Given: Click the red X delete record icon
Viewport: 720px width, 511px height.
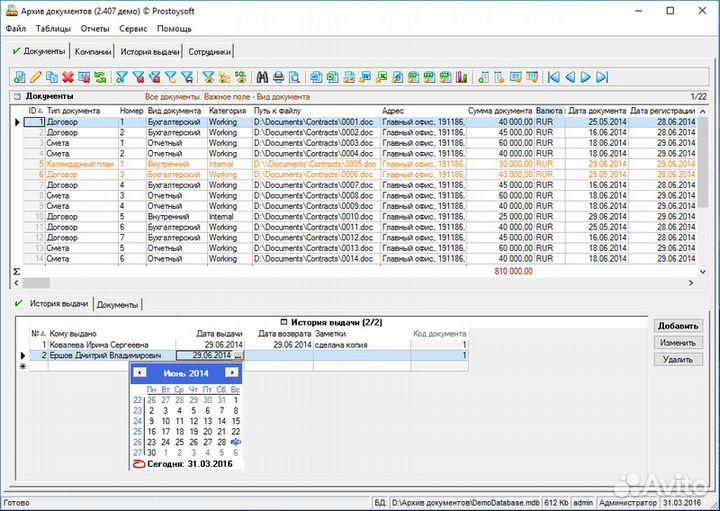Looking at the screenshot, I should click(68, 77).
